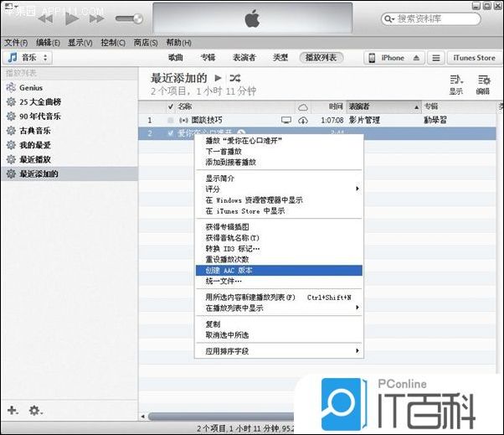The width and height of the screenshot is (504, 435).
Task: Choose 显示简介 from context menu
Action: tap(279, 179)
